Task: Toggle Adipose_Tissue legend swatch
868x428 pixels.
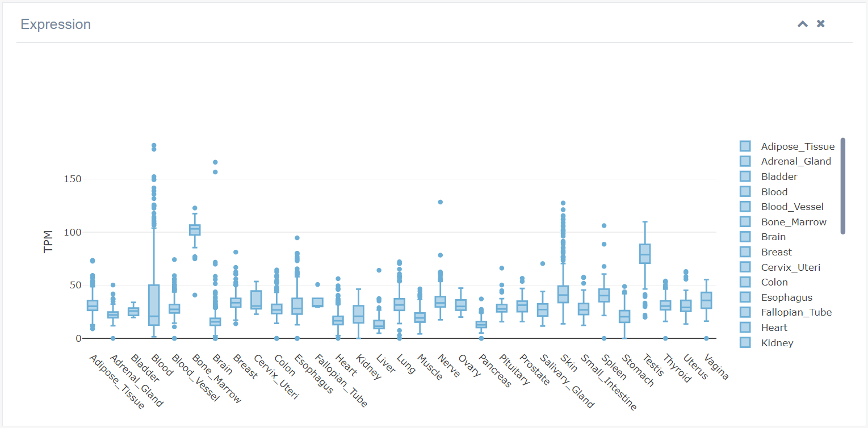Action: coord(745,146)
